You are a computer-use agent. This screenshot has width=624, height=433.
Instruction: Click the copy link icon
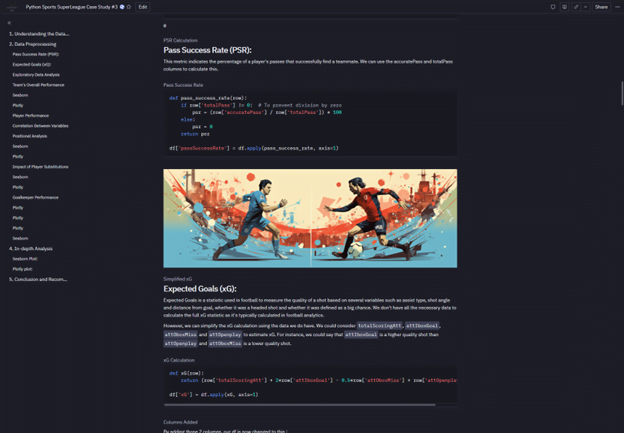click(575, 7)
